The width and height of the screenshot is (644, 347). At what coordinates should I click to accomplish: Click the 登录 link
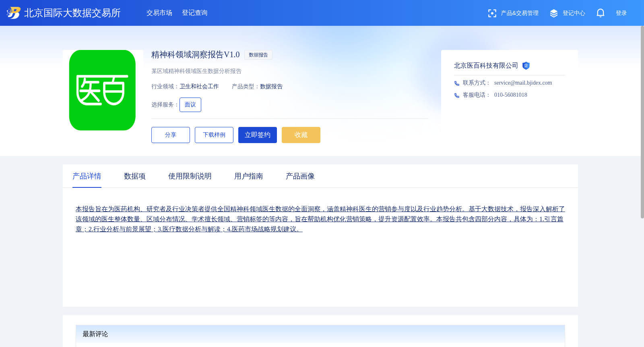coord(621,13)
